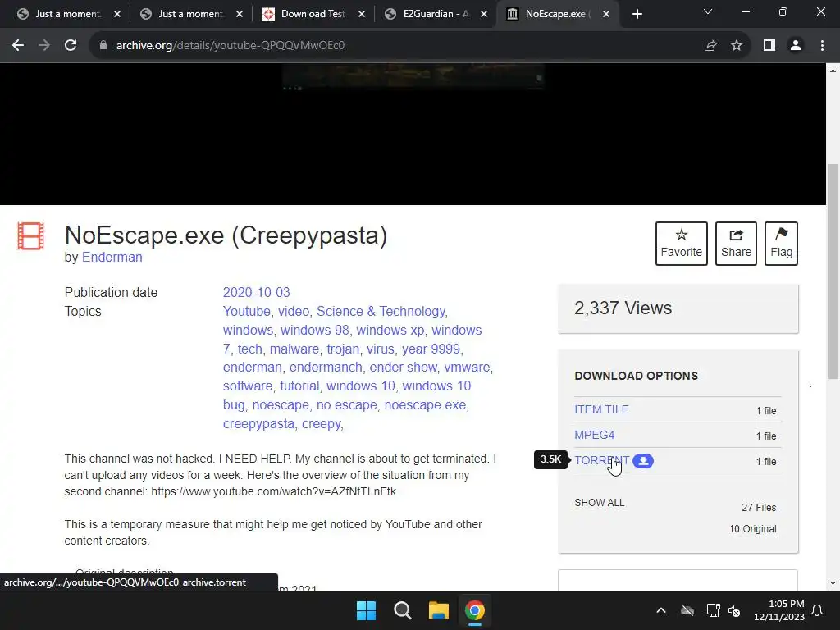The width and height of the screenshot is (840, 630).
Task: Click the browser forward arrow
Action: click(x=44, y=46)
